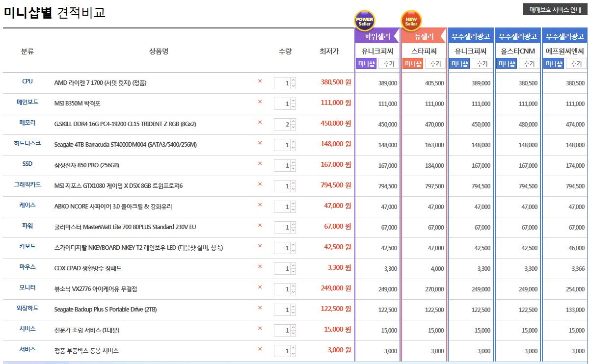Screen dimensions: 590x364
Task: Open quantity stepper for the CPU row
Action: [285, 83]
